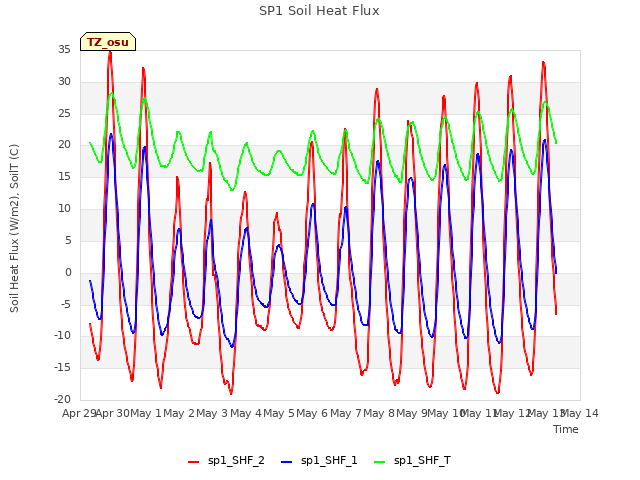Click the y-axis tick label 15
The image size is (640, 480).
coord(64,176)
